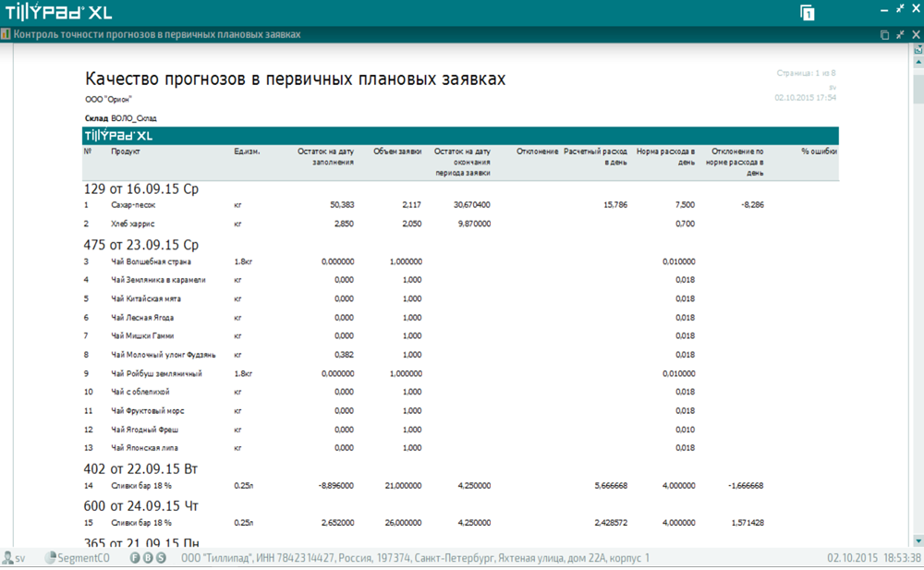
Task: Close the forecast accuracy report window
Action: coord(916,34)
